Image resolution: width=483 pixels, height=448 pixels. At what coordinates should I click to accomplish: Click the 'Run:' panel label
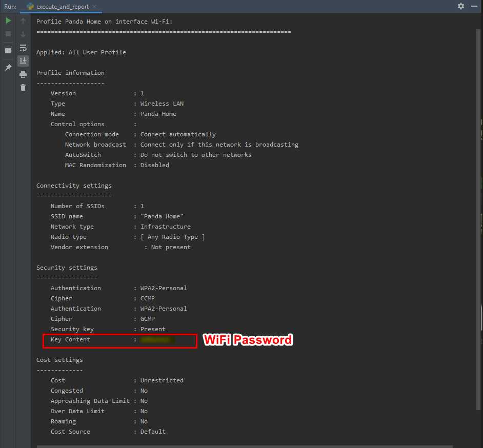click(x=10, y=7)
